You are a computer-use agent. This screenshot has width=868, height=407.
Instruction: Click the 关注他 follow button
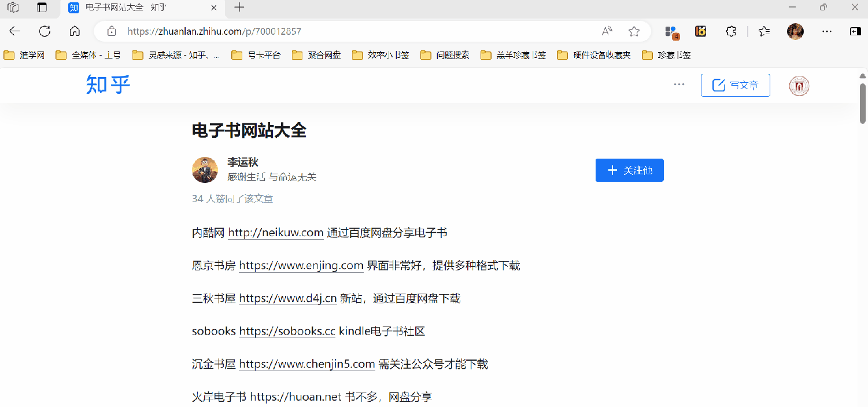click(629, 170)
